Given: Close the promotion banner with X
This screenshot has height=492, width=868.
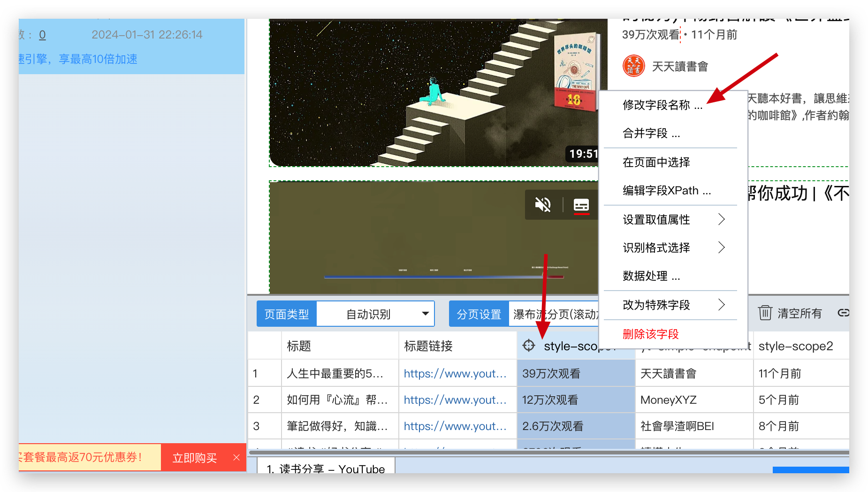Looking at the screenshot, I should tap(236, 458).
